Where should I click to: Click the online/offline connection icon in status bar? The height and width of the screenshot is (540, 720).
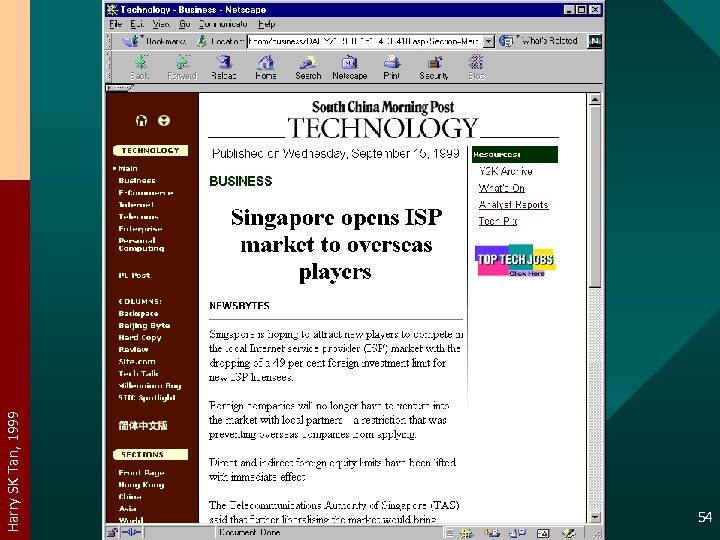(131, 533)
